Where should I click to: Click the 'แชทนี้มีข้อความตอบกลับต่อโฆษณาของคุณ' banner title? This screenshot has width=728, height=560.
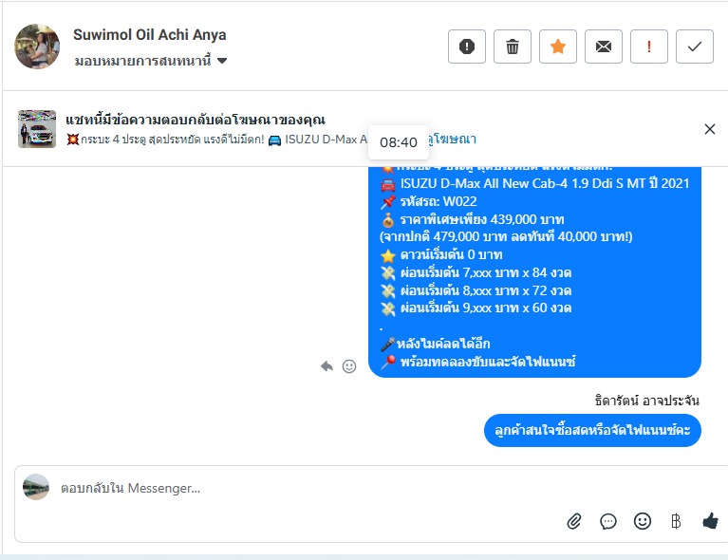(196, 120)
